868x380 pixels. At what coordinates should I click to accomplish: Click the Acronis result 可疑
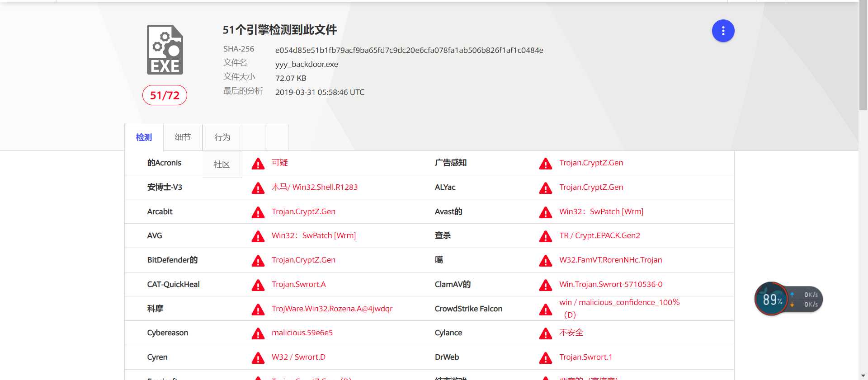pos(280,163)
